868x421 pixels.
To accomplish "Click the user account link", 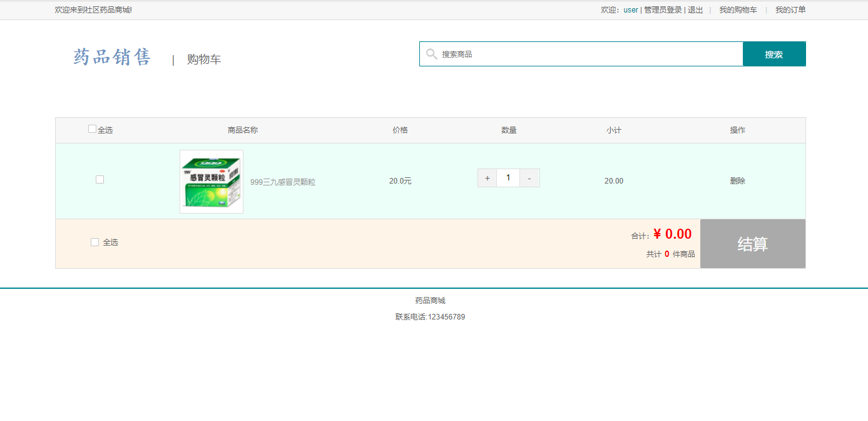I will pyautogui.click(x=630, y=9).
